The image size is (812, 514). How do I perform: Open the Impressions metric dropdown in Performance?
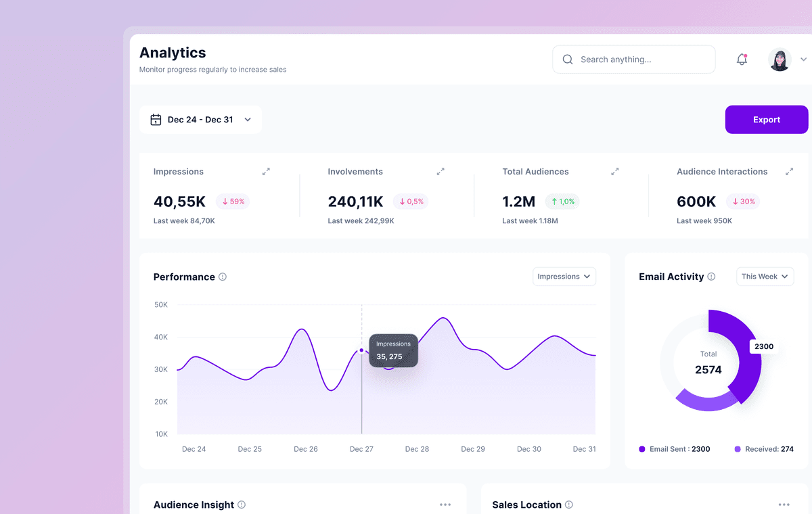pyautogui.click(x=564, y=277)
